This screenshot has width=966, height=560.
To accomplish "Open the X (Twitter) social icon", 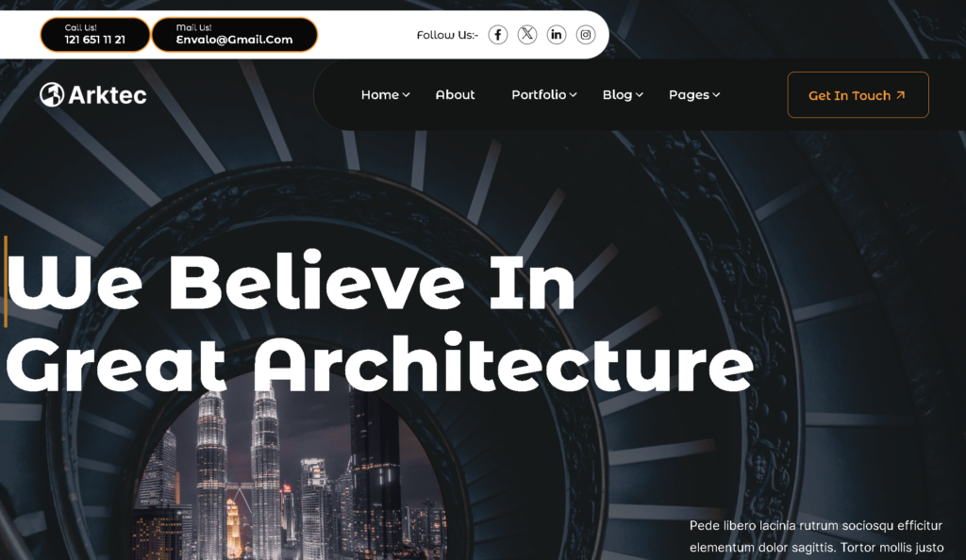I will click(x=526, y=35).
